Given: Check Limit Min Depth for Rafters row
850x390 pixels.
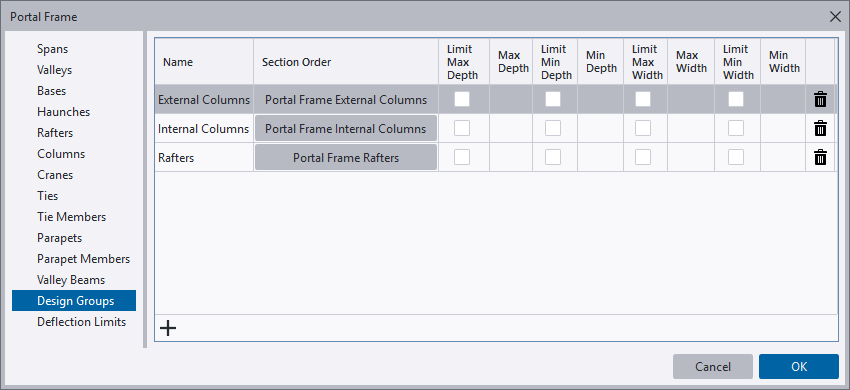Looking at the screenshot, I should coord(553,157).
